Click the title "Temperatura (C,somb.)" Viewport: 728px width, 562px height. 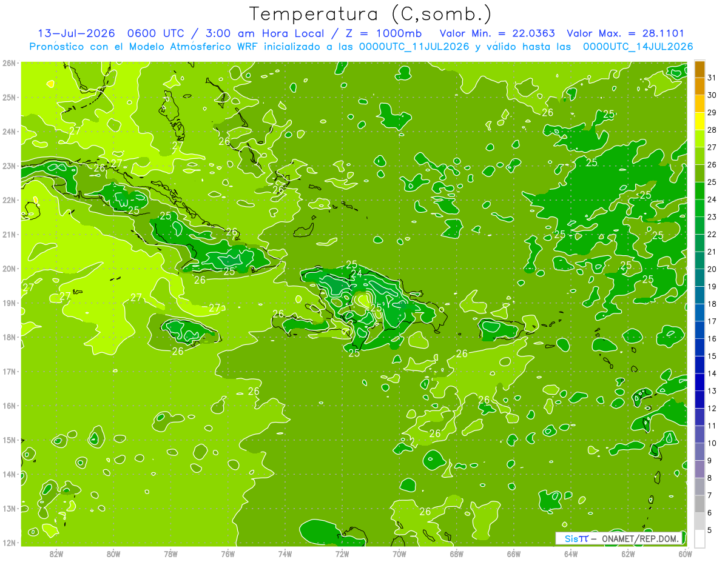370,14
